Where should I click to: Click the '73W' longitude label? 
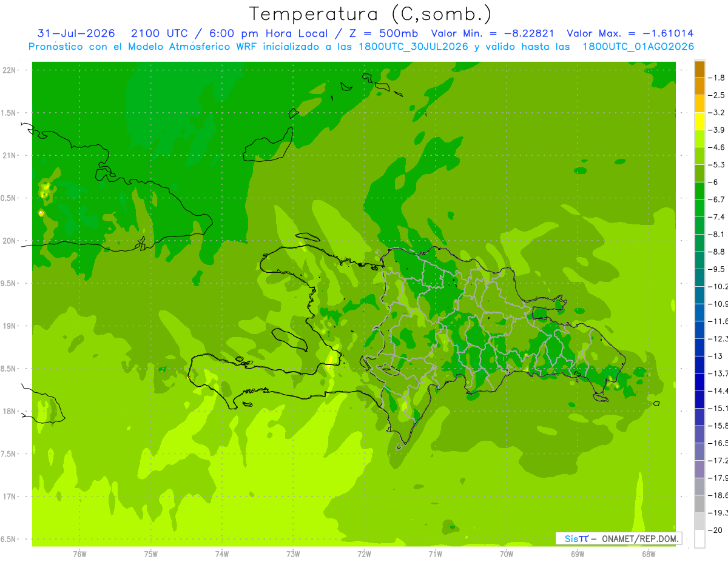pos(293,554)
